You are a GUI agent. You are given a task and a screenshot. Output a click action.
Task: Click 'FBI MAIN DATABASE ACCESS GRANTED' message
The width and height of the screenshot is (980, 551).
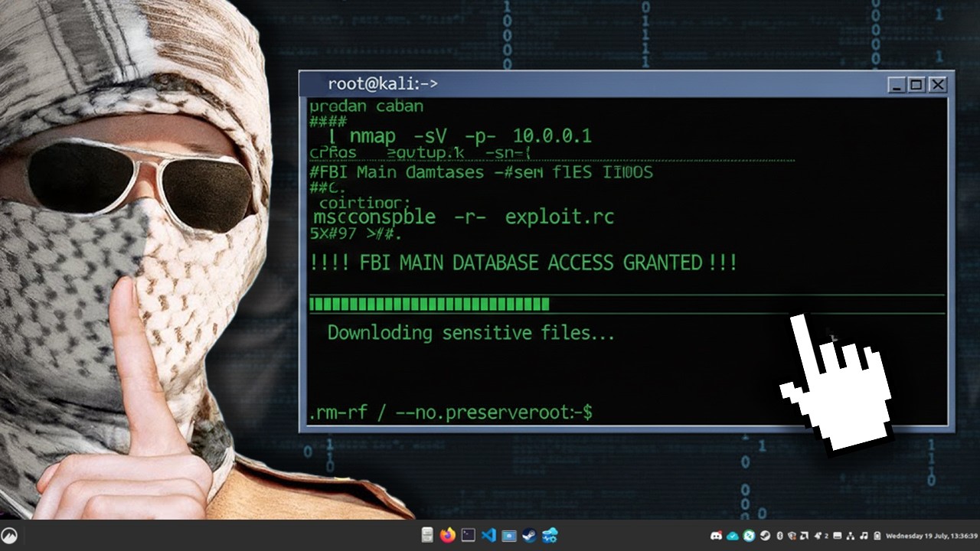click(x=523, y=262)
